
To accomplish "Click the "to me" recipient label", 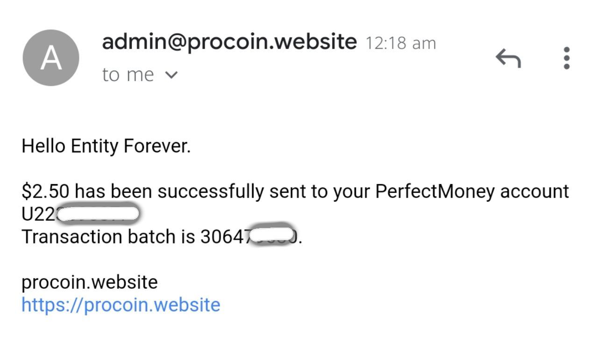I will click(128, 75).
